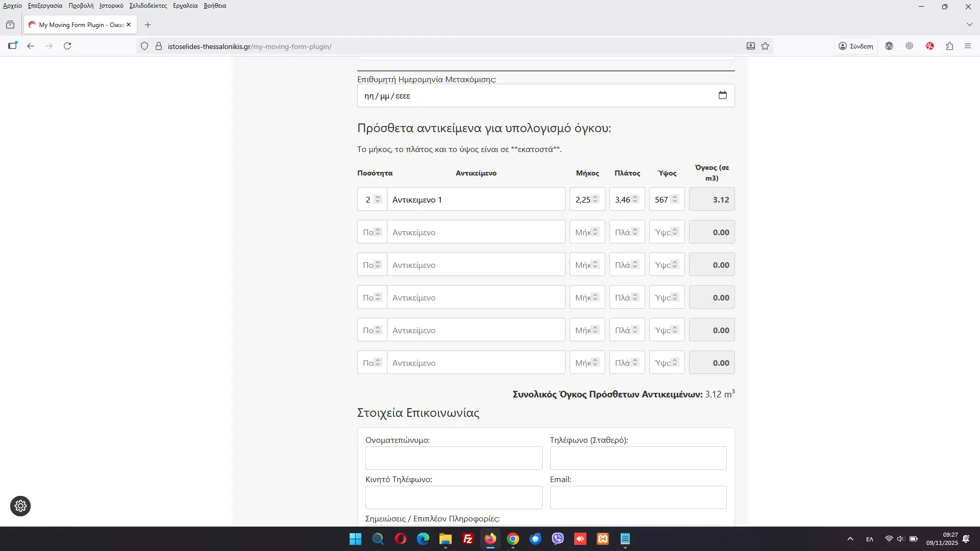Screen dimensions: 980x551
Task: Open the Ιστορικό menu
Action: (x=111, y=6)
